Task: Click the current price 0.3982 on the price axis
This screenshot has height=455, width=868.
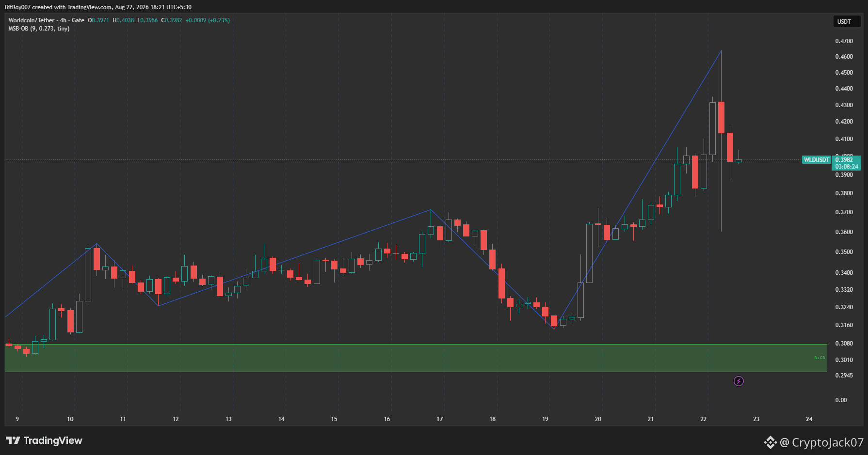Action: tap(844, 160)
